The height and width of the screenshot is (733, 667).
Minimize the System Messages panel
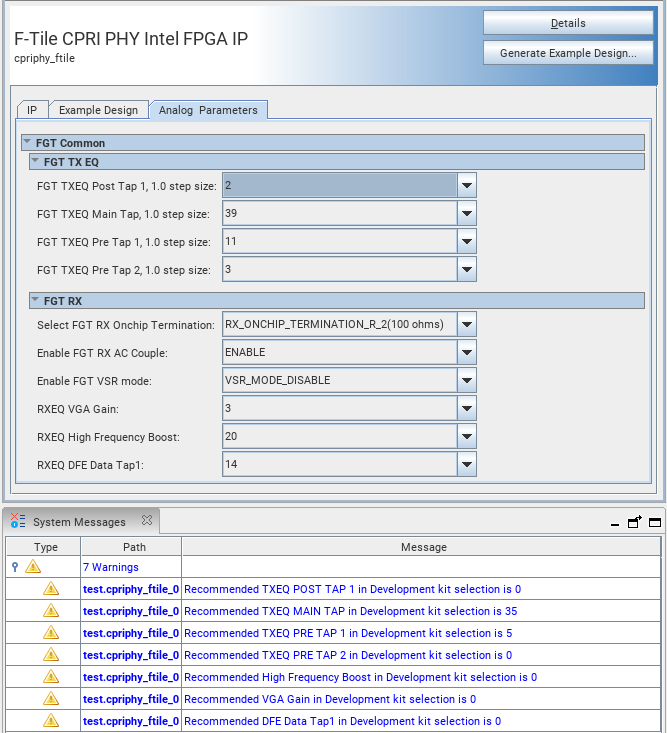615,525
